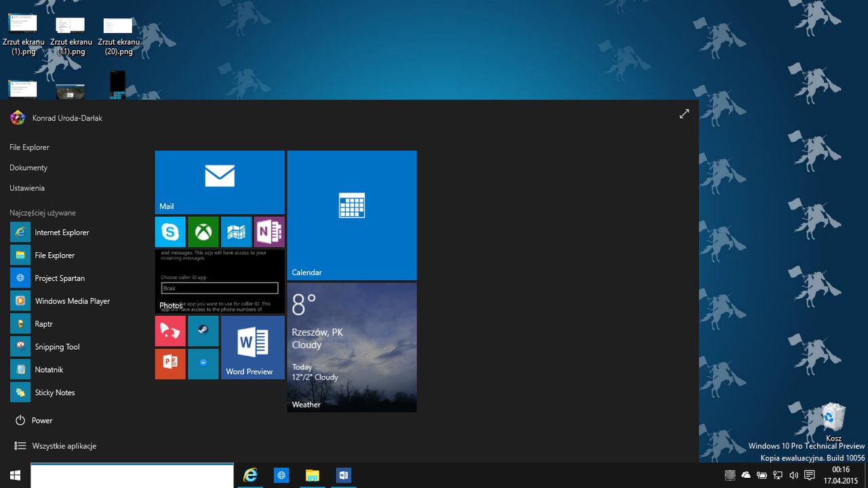The width and height of the screenshot is (868, 488).
Task: Launch Skype from its small tile
Action: tap(170, 232)
